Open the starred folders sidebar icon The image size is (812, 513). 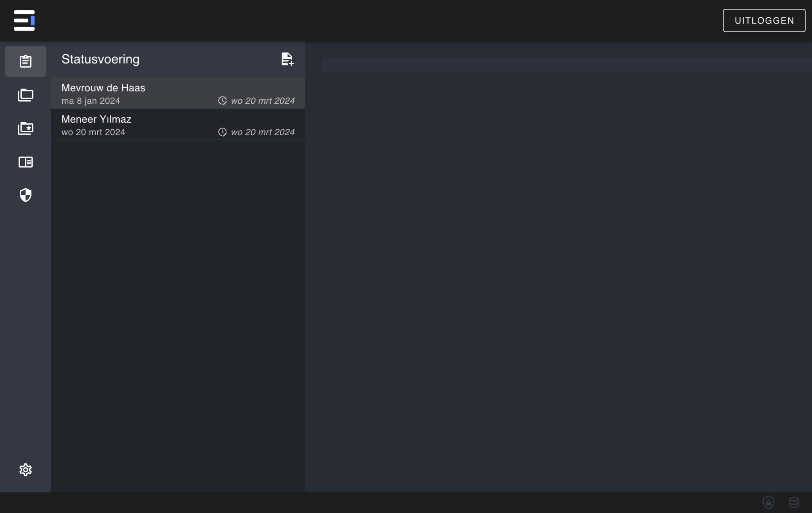(x=25, y=128)
